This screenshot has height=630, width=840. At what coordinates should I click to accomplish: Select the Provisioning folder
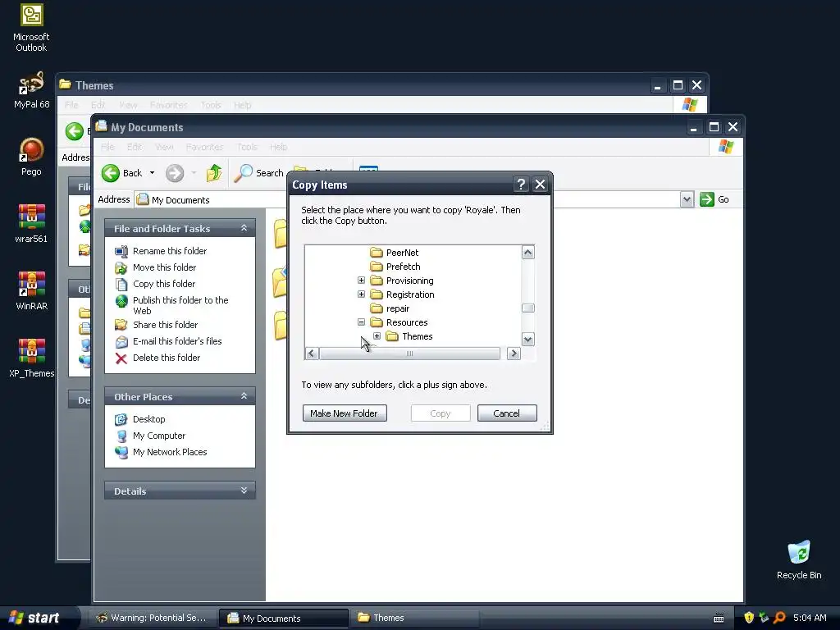pyautogui.click(x=402, y=281)
